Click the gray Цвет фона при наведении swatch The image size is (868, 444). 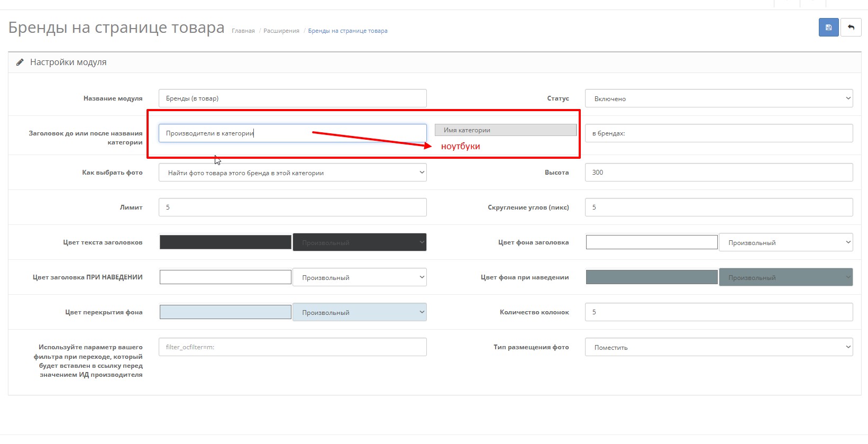(x=652, y=277)
